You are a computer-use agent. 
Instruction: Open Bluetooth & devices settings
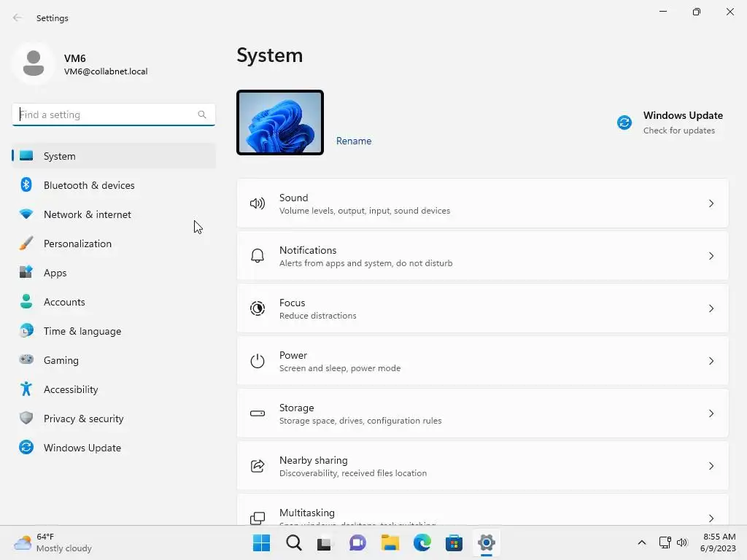click(113, 185)
